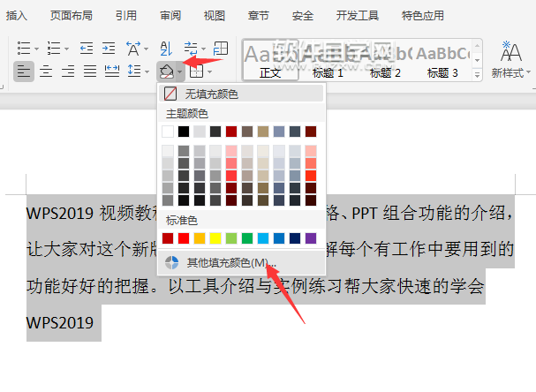Click the borders icon
Screen dimensions: 536x392
(197, 72)
